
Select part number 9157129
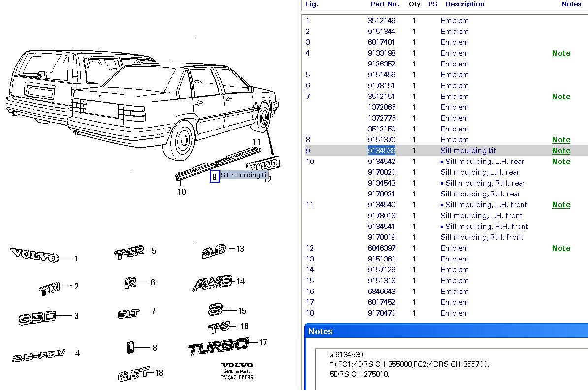pos(381,270)
